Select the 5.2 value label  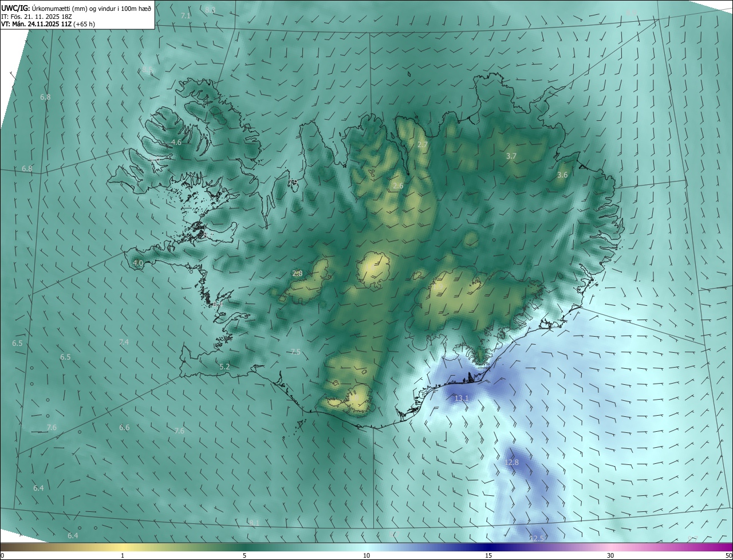coord(224,366)
